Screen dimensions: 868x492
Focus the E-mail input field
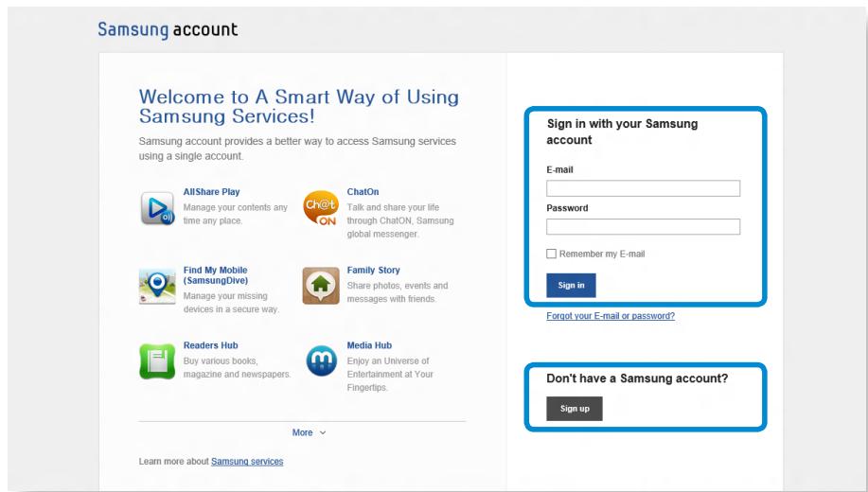pos(643,188)
